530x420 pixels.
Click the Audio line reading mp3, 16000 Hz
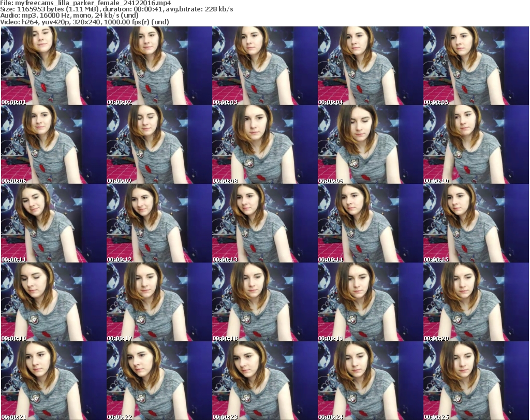(69, 16)
